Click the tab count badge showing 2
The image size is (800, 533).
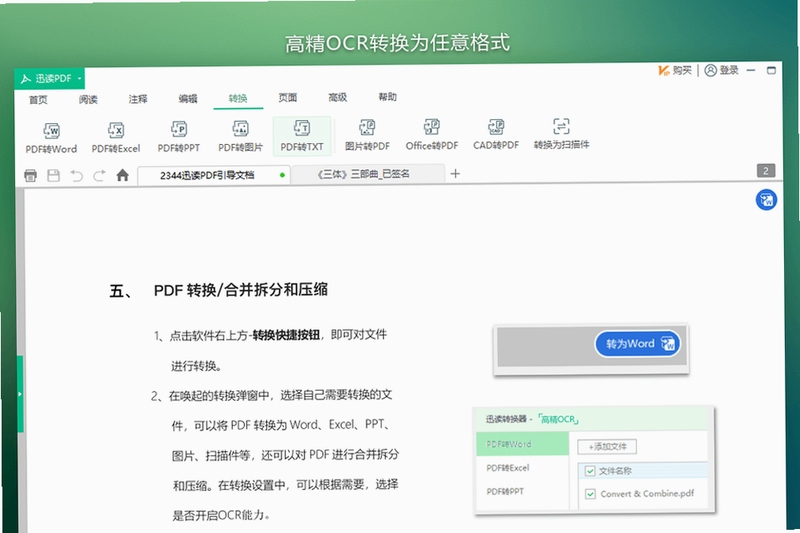point(766,171)
